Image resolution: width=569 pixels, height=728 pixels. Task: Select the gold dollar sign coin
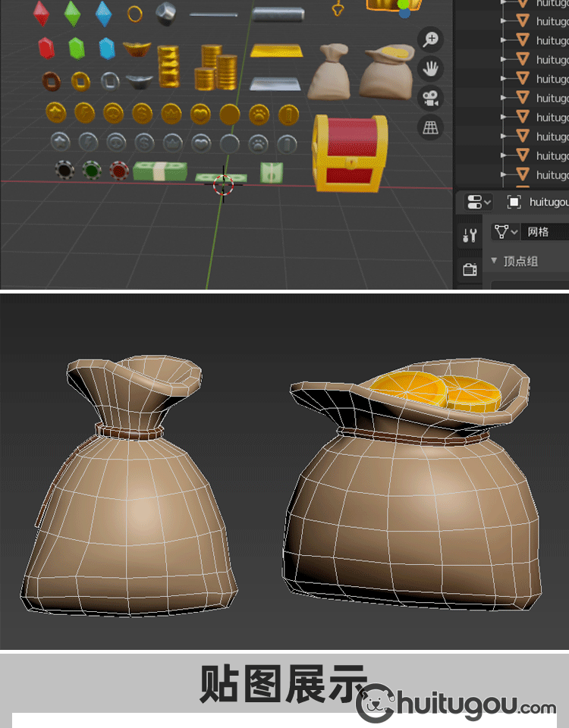coord(142,114)
